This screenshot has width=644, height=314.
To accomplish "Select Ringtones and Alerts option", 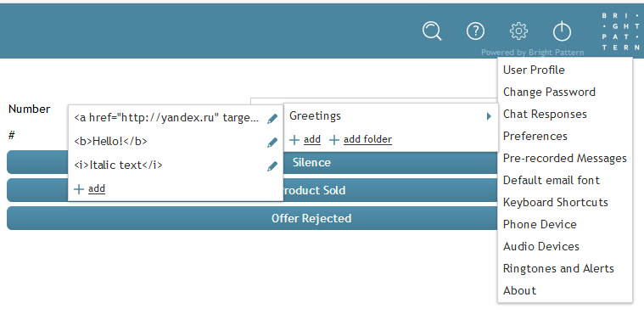I will coord(558,268).
